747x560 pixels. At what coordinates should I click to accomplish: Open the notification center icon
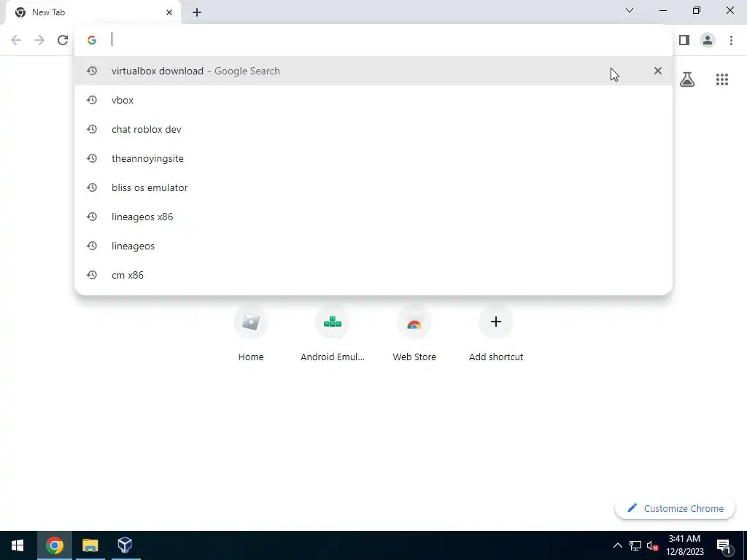click(724, 545)
